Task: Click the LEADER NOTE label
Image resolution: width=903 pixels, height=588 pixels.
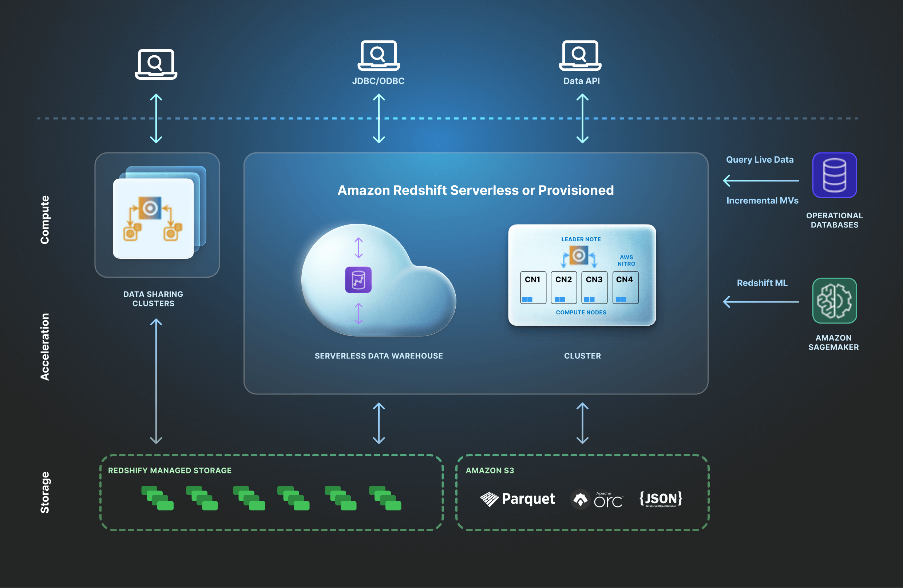Action: (x=581, y=239)
